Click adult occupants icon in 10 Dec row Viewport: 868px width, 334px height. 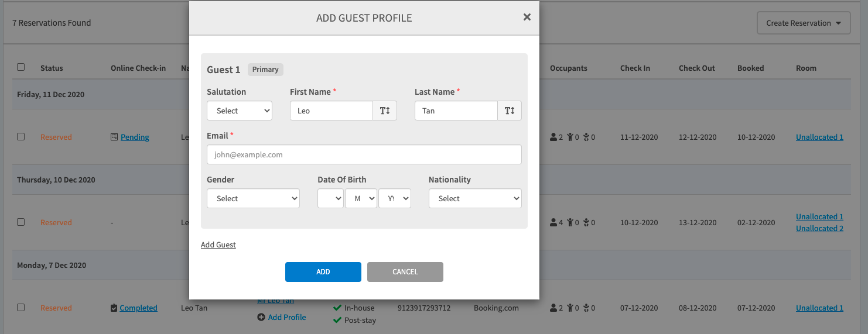pyautogui.click(x=553, y=222)
